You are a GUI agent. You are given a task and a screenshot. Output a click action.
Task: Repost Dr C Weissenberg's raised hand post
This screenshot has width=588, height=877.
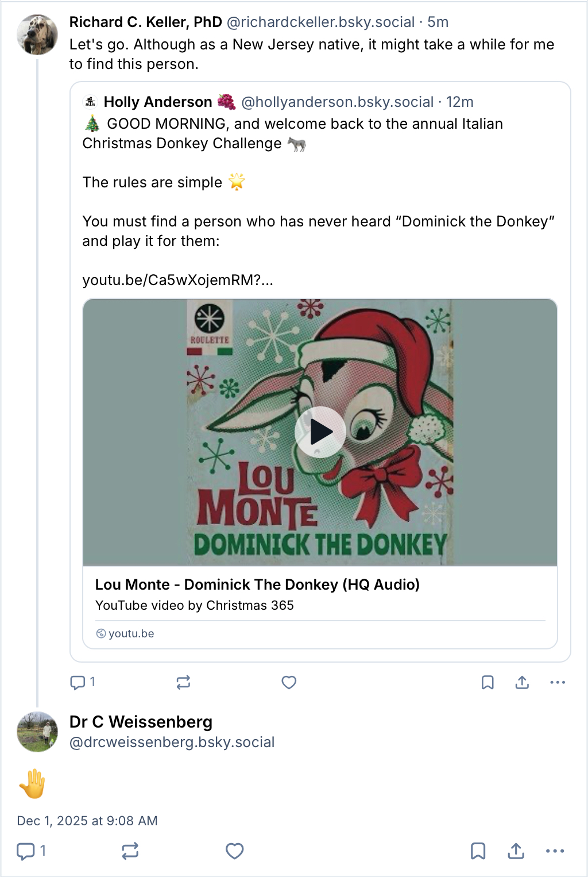(x=130, y=851)
